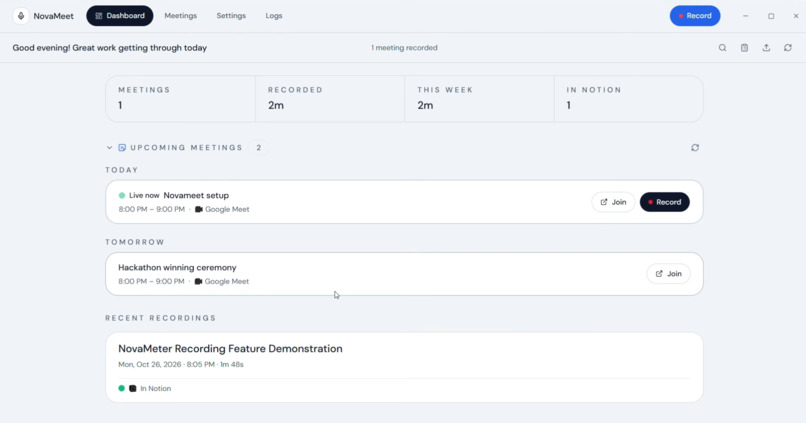Open the Settings tab
Screen dimensions: 806x423
[x=231, y=16]
